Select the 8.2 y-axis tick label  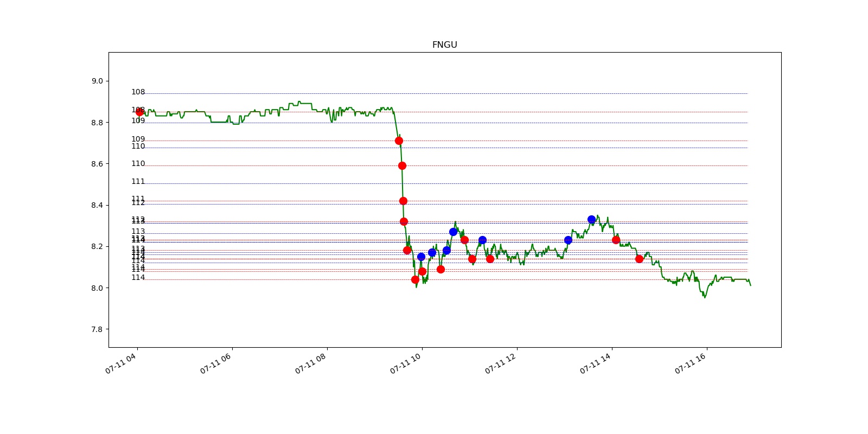click(x=97, y=246)
